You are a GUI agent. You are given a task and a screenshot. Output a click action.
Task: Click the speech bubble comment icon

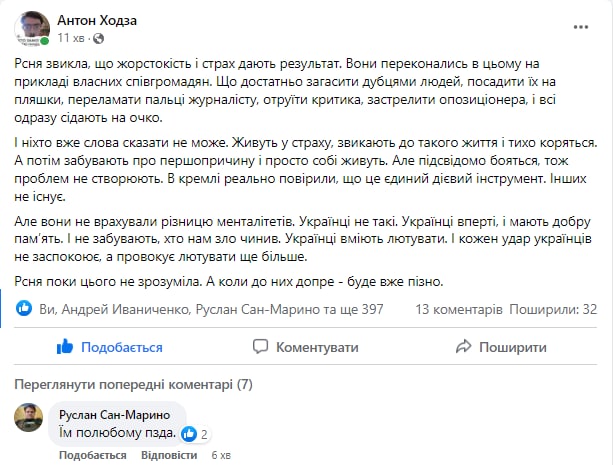pos(260,347)
